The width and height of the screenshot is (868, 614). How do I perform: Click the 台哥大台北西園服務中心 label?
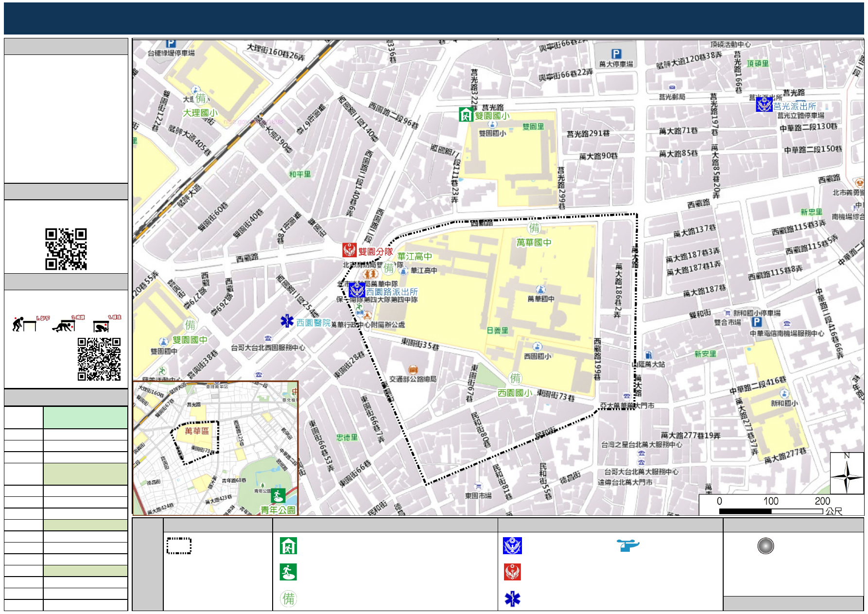268,348
